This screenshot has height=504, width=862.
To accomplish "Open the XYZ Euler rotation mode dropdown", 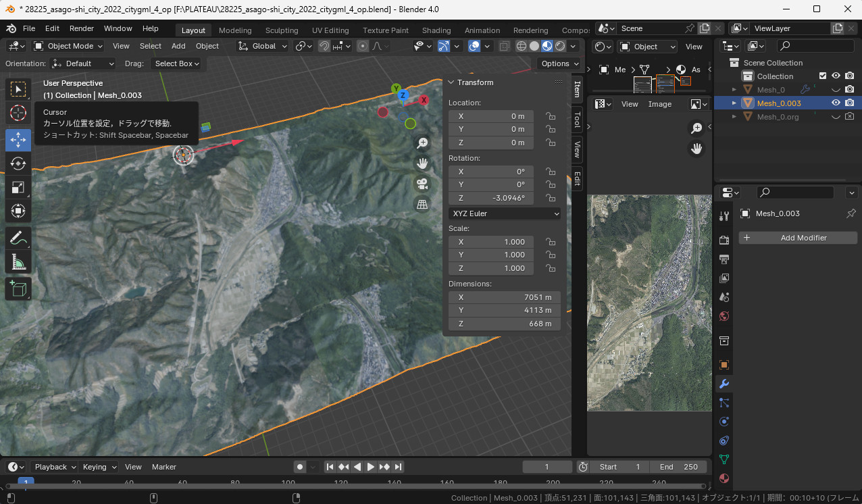I will click(505, 213).
